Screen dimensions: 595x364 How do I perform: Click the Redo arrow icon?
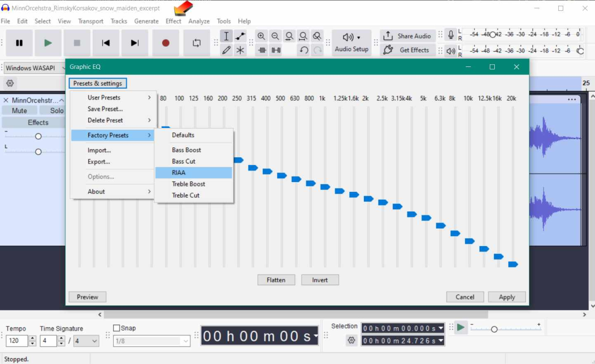coord(318,50)
